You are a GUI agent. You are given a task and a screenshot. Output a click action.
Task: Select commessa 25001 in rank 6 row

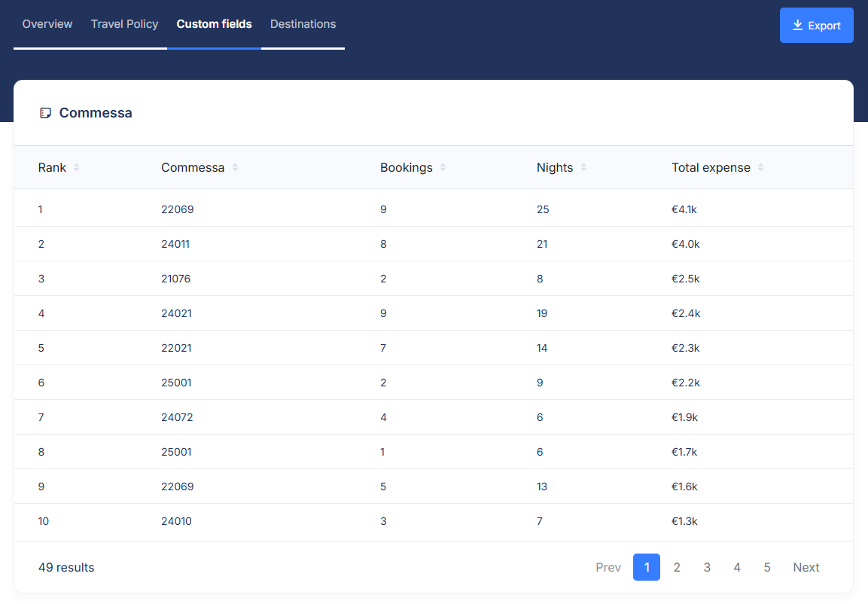pyautogui.click(x=177, y=383)
